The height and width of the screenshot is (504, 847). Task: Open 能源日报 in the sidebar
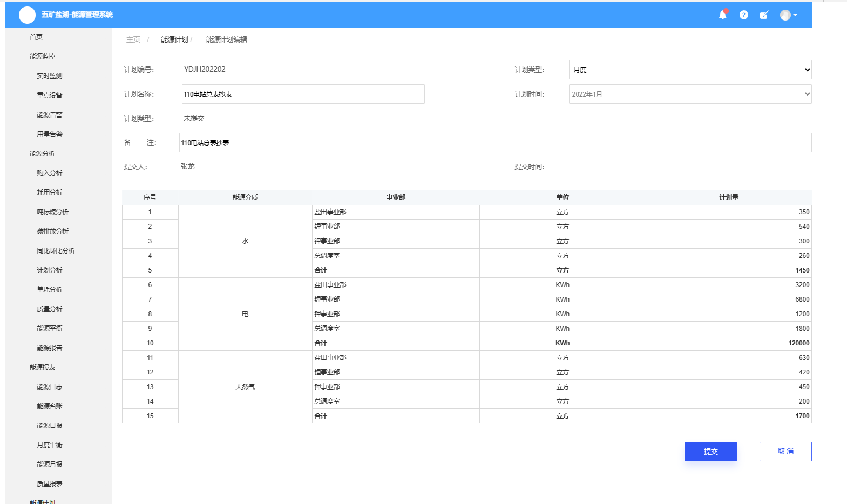point(50,425)
